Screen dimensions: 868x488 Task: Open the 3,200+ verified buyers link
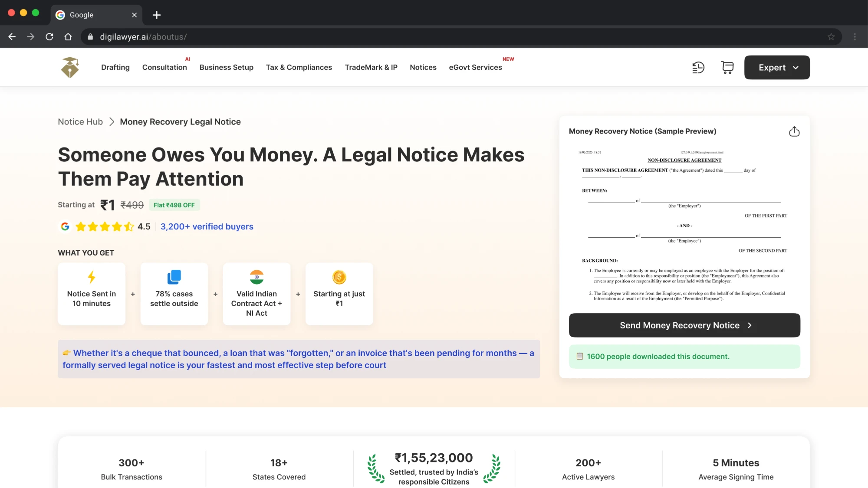(207, 226)
